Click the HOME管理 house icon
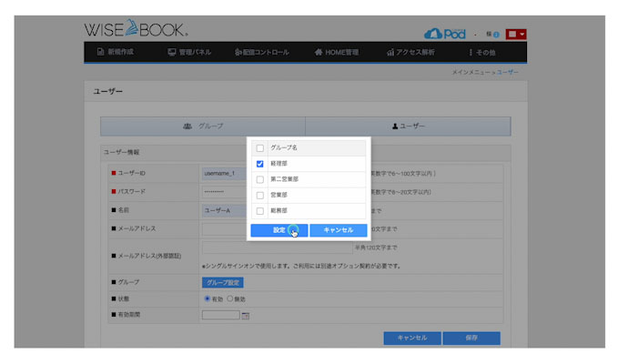The image size is (628, 364). pyautogui.click(x=319, y=53)
